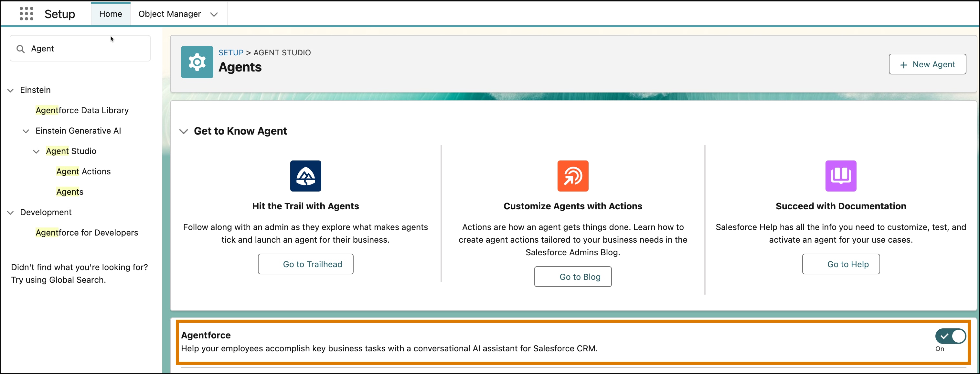Click the Go to Blog button

click(572, 277)
